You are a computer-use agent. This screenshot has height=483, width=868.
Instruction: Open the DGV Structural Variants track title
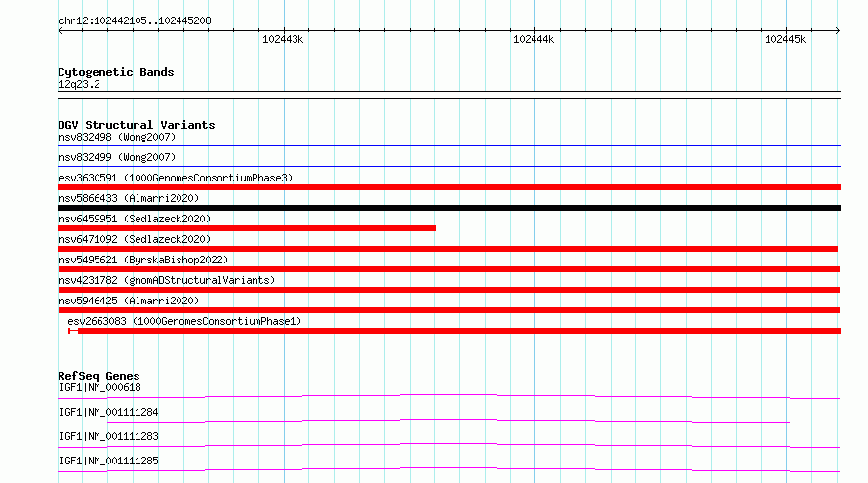point(137,125)
